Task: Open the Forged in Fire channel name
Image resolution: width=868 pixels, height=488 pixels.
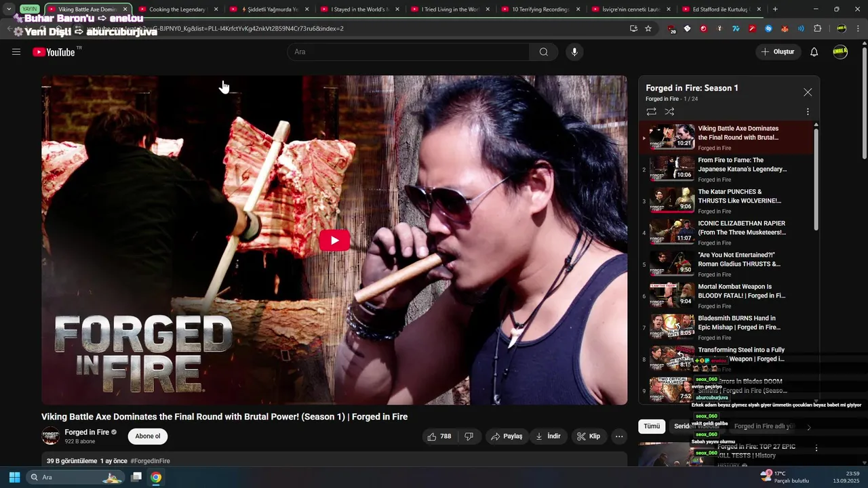Action: tap(87, 432)
